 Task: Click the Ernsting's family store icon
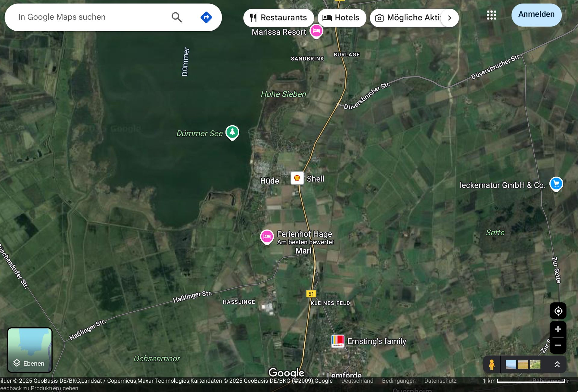click(x=337, y=341)
